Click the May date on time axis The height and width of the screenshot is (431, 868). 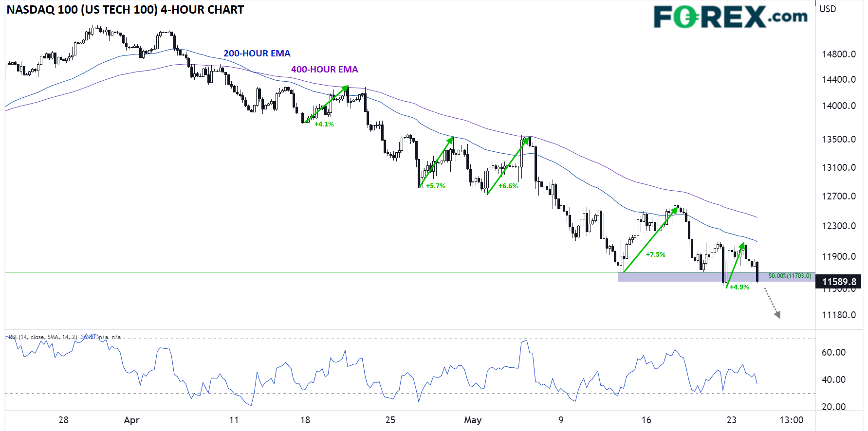(x=472, y=420)
